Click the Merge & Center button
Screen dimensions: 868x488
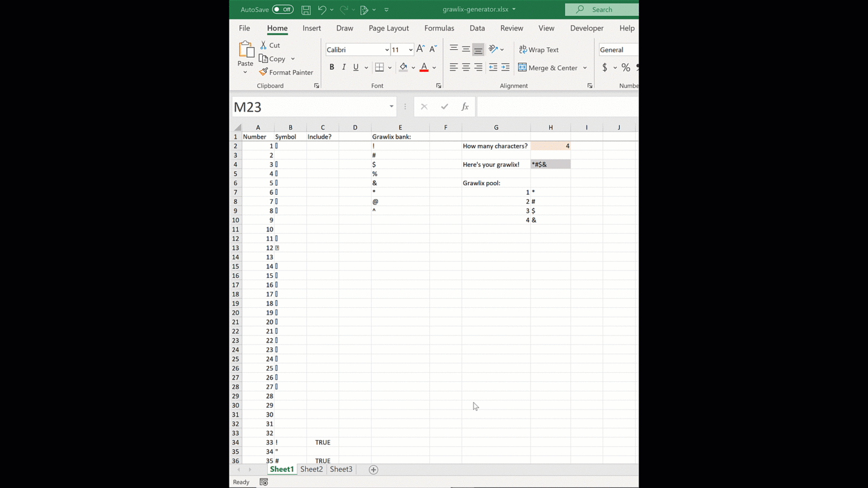click(x=548, y=68)
